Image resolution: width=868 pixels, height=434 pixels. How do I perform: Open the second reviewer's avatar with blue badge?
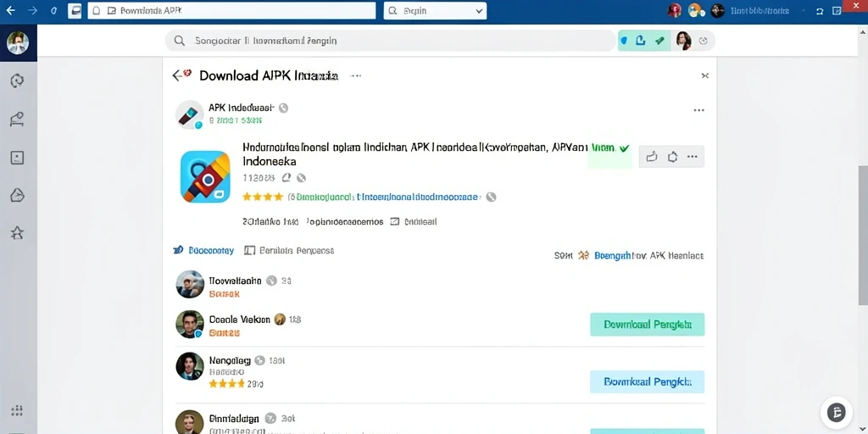pos(190,325)
